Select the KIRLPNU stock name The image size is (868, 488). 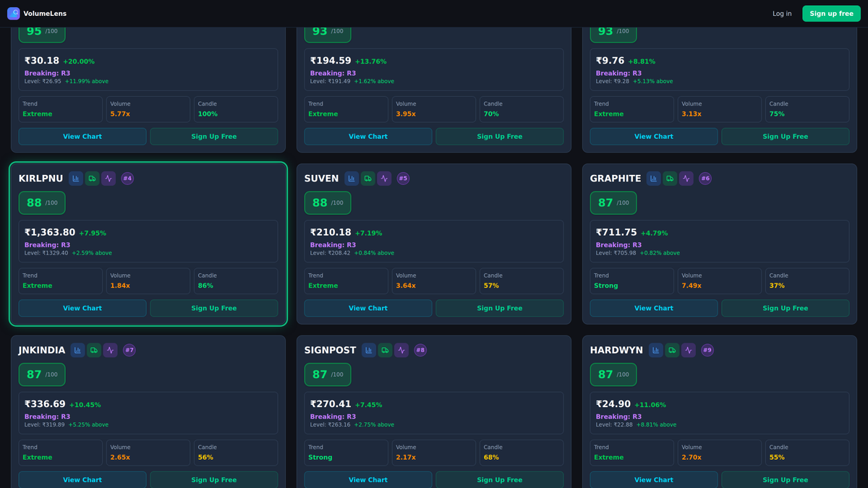(x=41, y=179)
